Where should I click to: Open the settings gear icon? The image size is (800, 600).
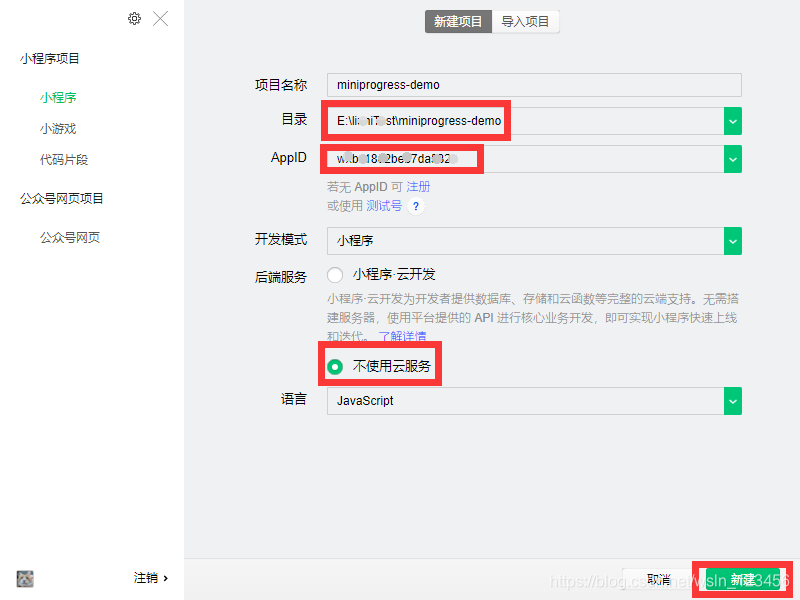coord(134,18)
